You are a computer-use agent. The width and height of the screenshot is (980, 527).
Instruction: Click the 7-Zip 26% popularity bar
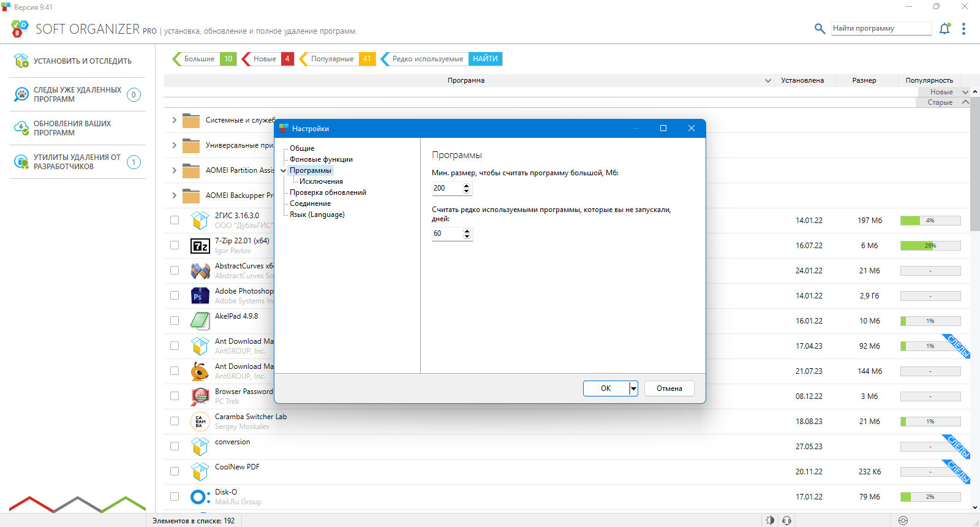point(930,246)
